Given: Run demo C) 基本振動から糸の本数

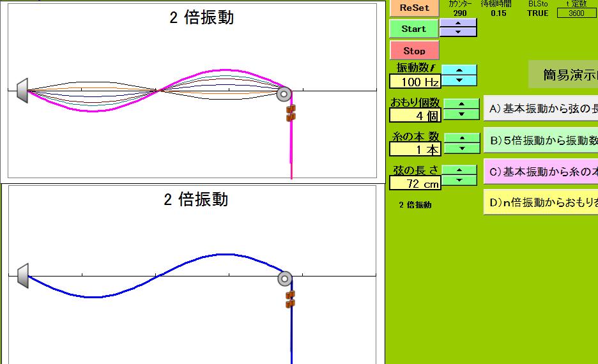Looking at the screenshot, I should coord(540,172).
